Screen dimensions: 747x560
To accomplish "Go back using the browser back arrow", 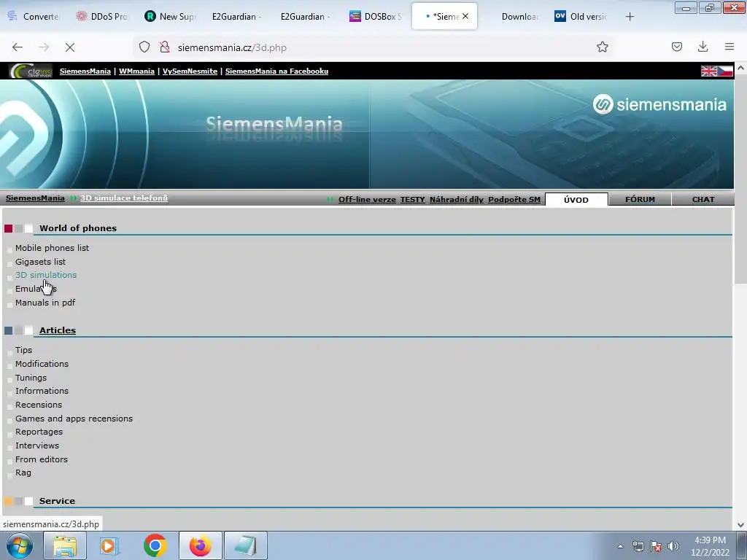I will [x=18, y=47].
